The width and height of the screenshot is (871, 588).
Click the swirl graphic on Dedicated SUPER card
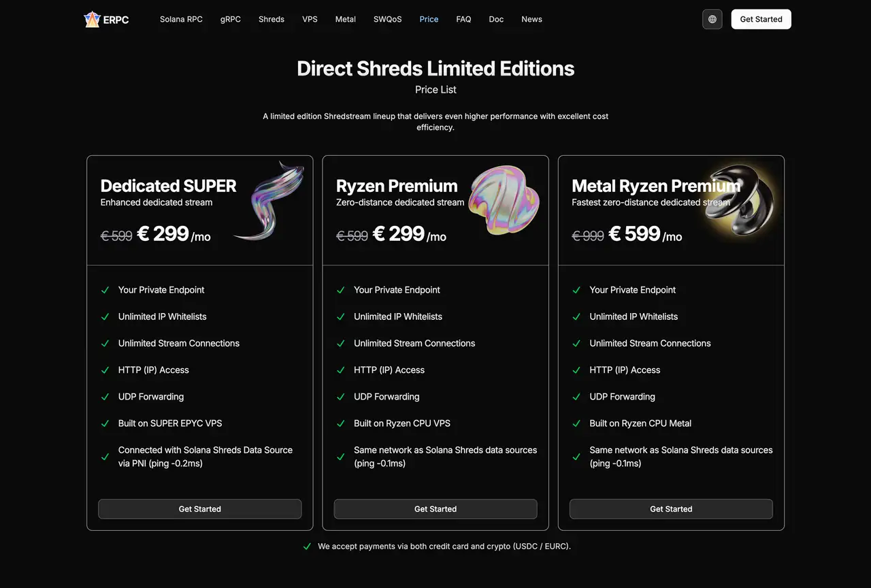(268, 204)
